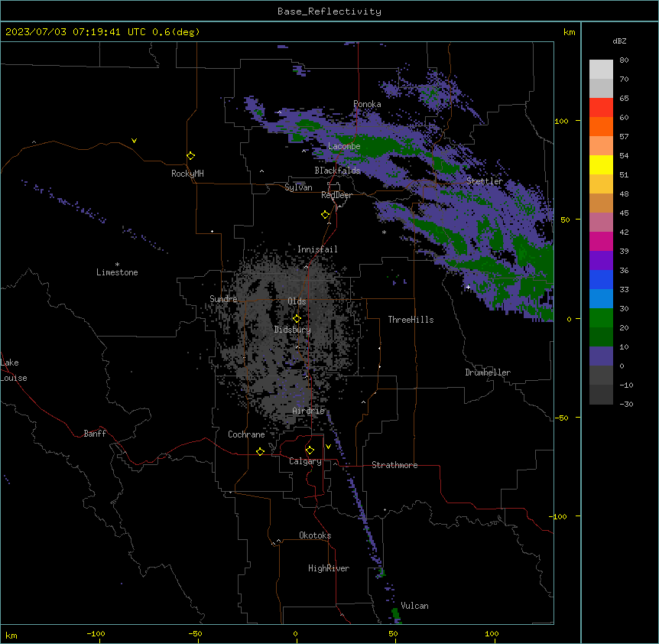Click the yellow diamond marker above the Calgary label
Viewport: 659px width, 644px height.
310,450
